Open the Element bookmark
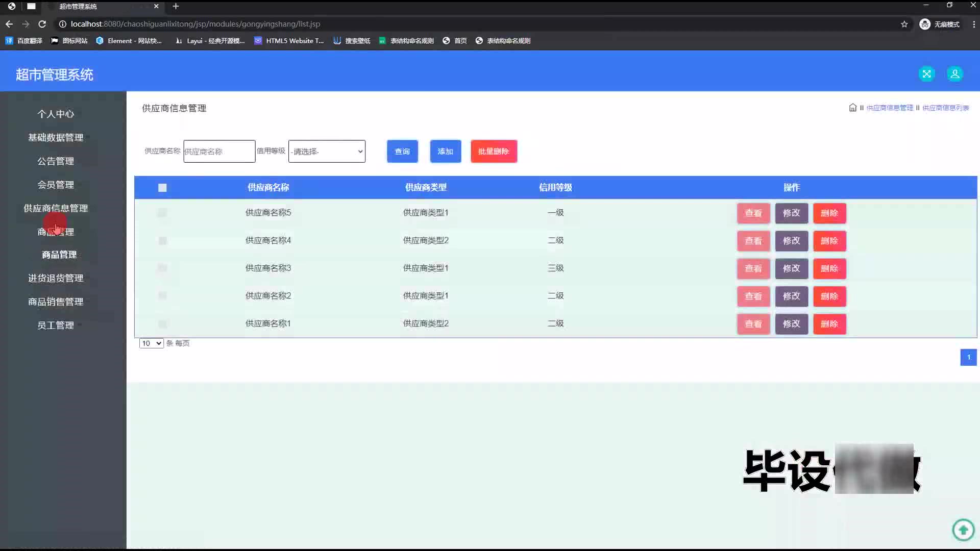 [x=129, y=41]
